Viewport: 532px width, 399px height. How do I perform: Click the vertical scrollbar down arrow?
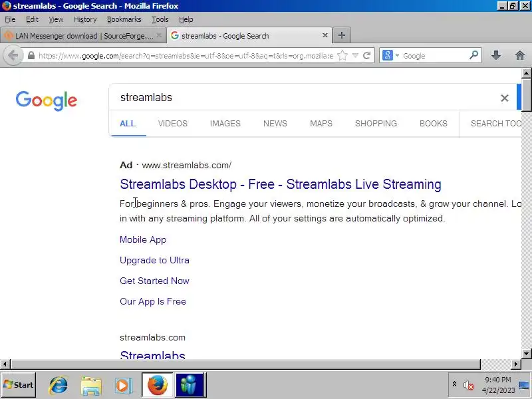(526, 354)
